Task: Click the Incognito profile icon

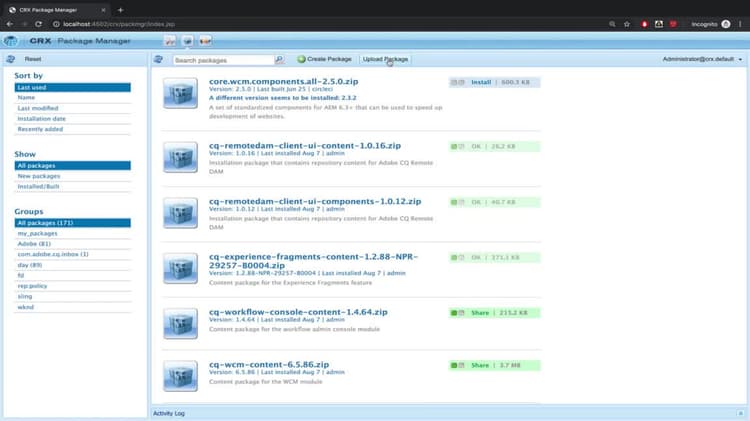Action: [x=726, y=24]
